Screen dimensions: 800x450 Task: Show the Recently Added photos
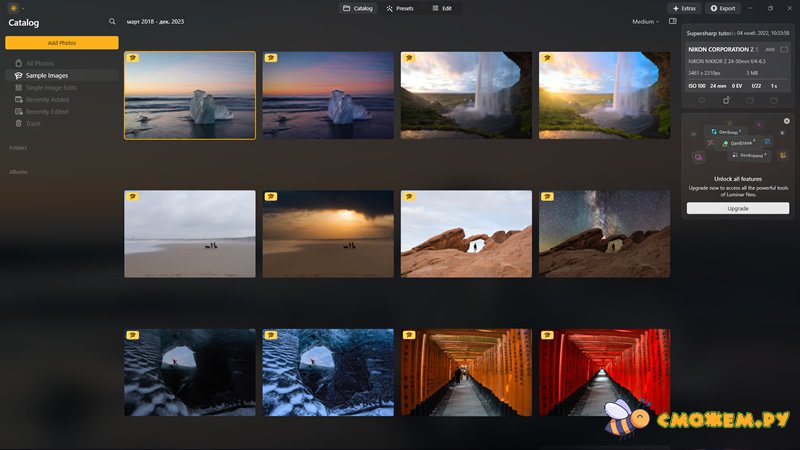point(47,100)
